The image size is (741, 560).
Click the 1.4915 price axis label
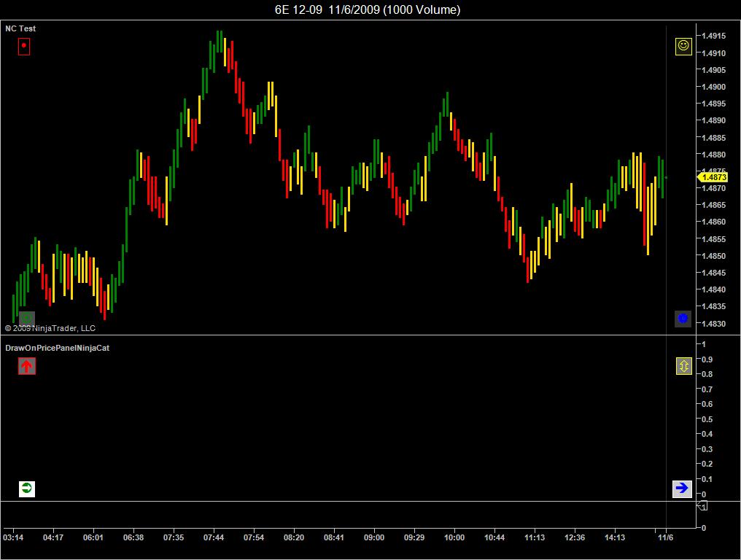pos(713,36)
